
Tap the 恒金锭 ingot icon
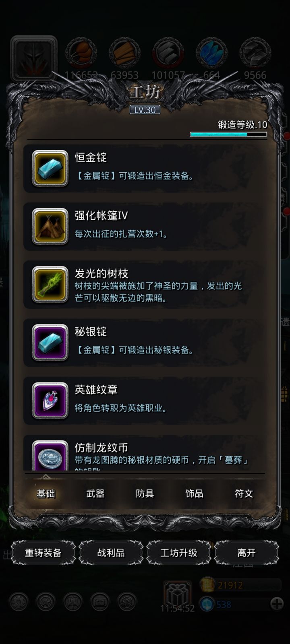coord(50,168)
